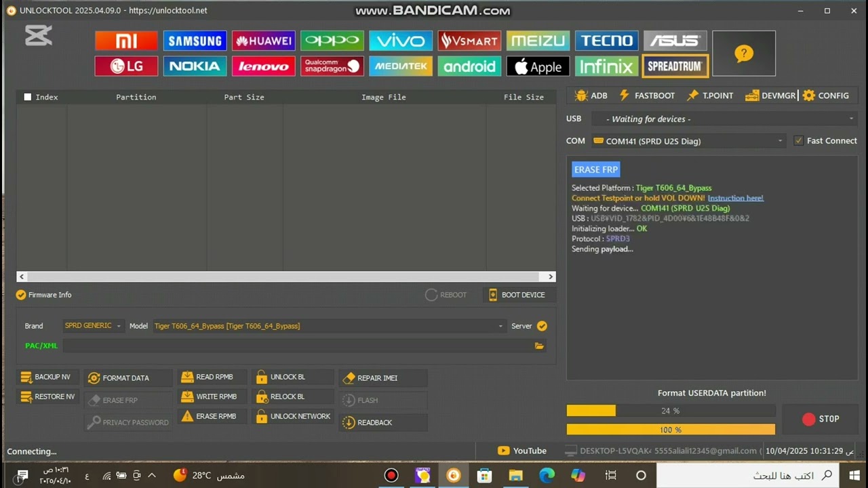
Task: Open the DEVMGR tab
Action: pos(770,96)
